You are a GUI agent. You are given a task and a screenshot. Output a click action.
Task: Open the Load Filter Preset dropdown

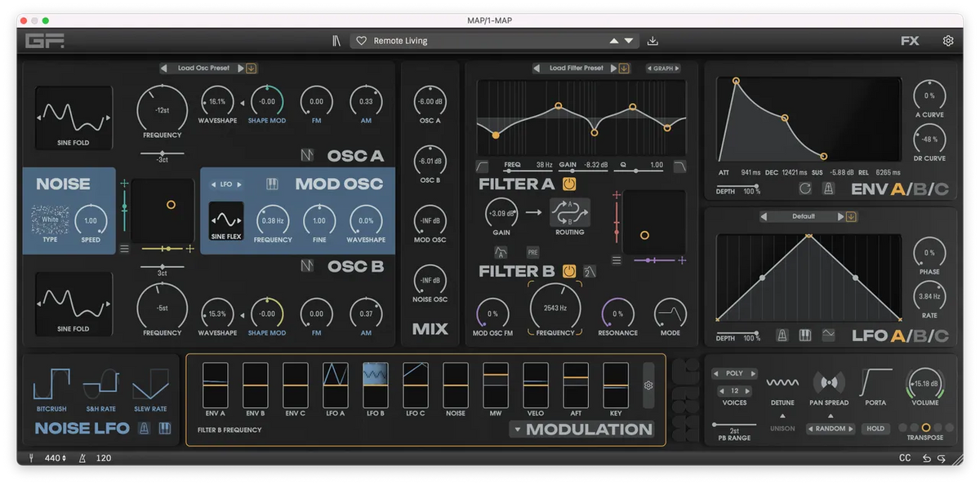[576, 69]
